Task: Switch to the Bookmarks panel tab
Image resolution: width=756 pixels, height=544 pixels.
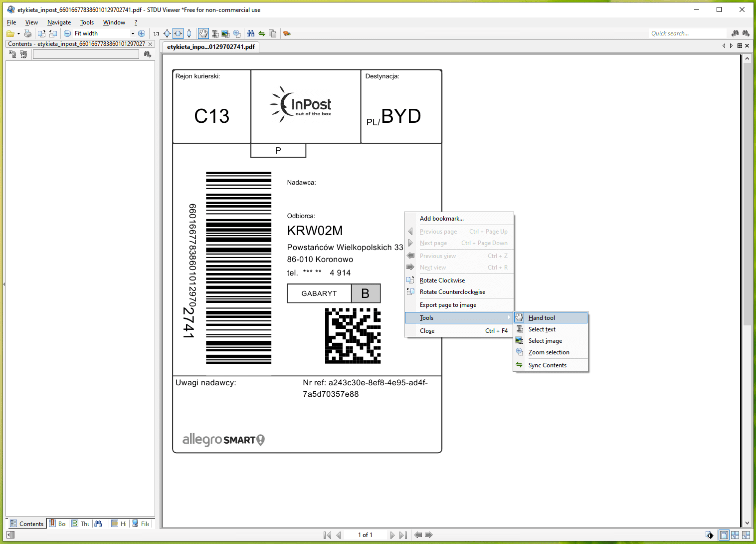Action: click(57, 524)
